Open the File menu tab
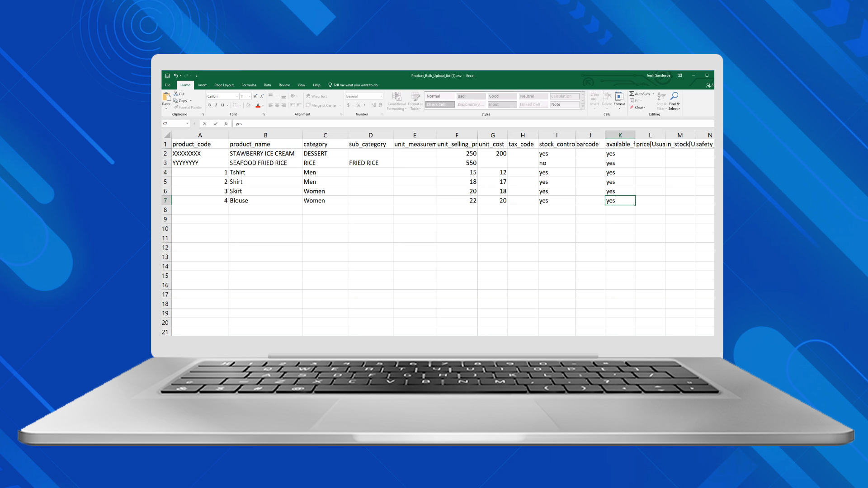The height and width of the screenshot is (488, 868). 167,85
